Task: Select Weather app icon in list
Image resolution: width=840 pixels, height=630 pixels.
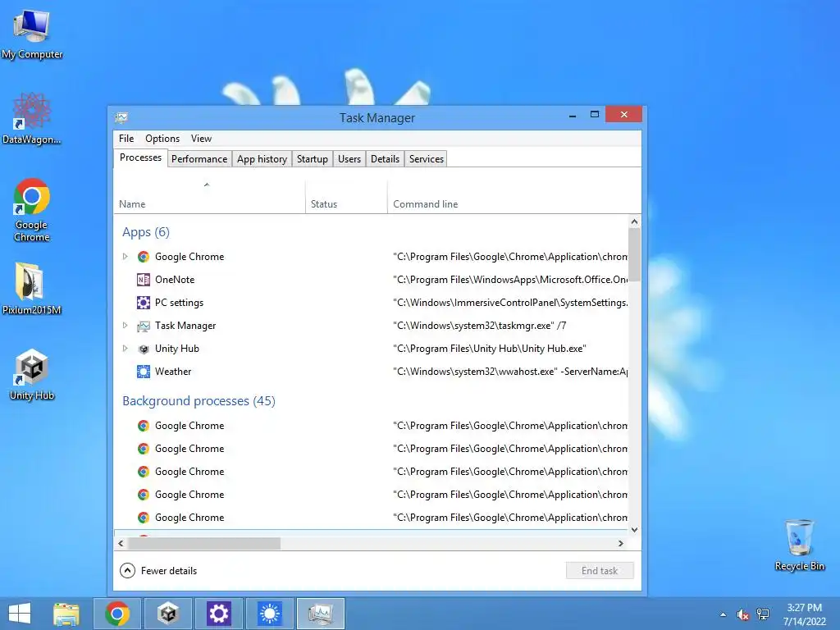Action: click(x=143, y=372)
